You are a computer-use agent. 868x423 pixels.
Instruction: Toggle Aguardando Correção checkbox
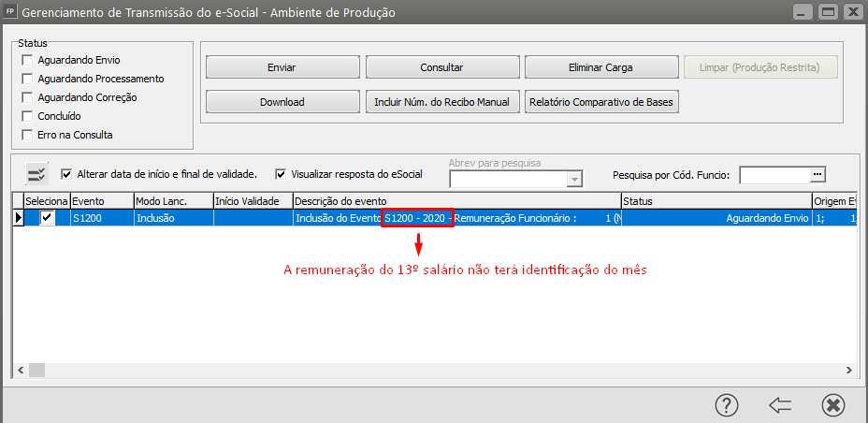(x=26, y=97)
